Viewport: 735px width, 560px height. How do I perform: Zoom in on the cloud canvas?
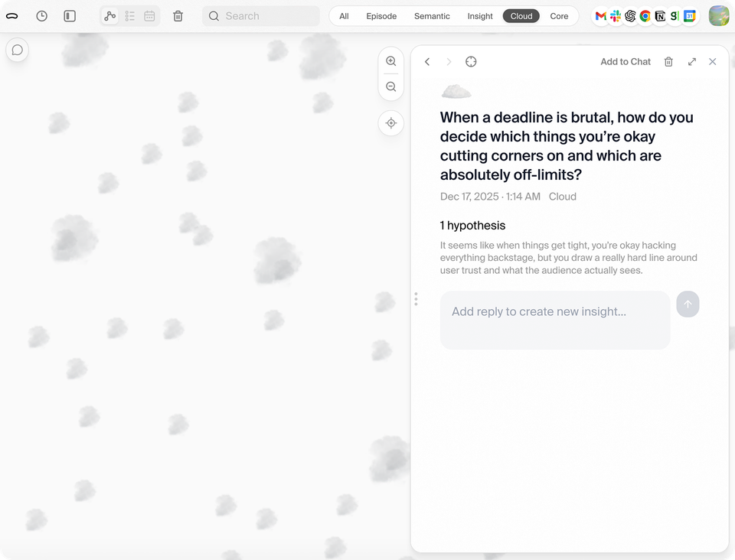(391, 61)
